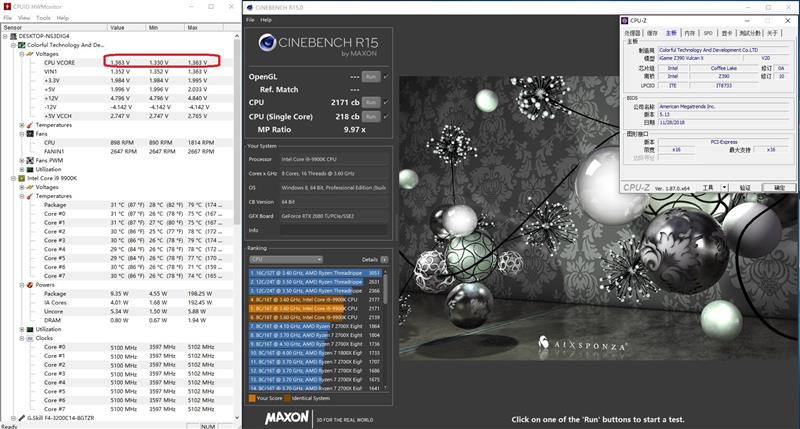Click the CPU Temperatures thermometer icon

(x=30, y=196)
